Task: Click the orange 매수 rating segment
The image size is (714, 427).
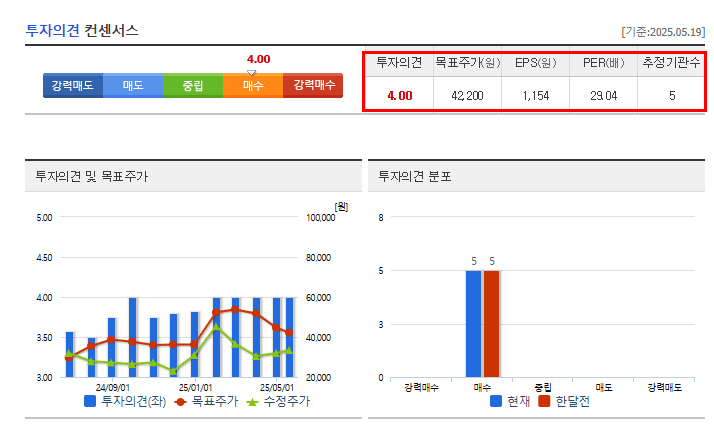Action: click(x=253, y=85)
